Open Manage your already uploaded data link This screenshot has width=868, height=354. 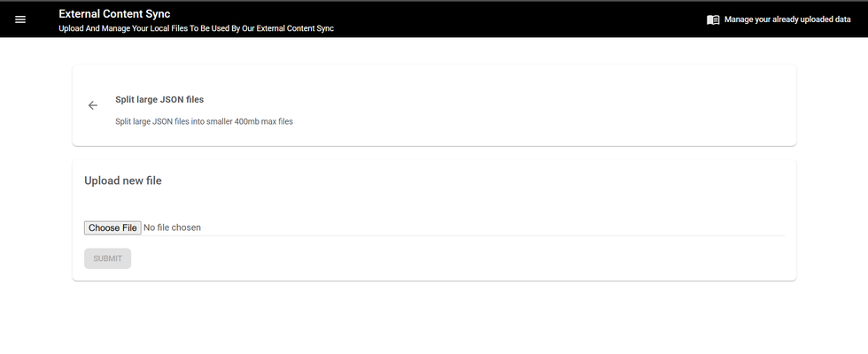coord(787,19)
